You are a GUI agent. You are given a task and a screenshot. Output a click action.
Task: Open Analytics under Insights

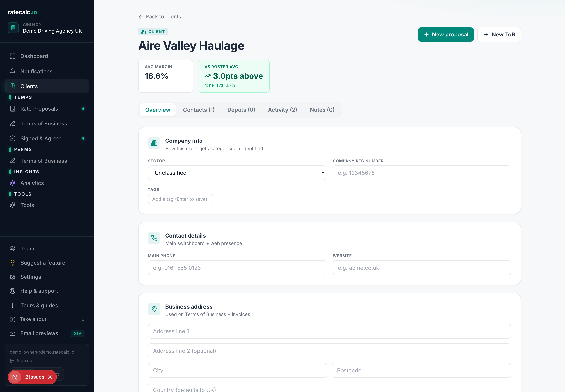coord(47,183)
